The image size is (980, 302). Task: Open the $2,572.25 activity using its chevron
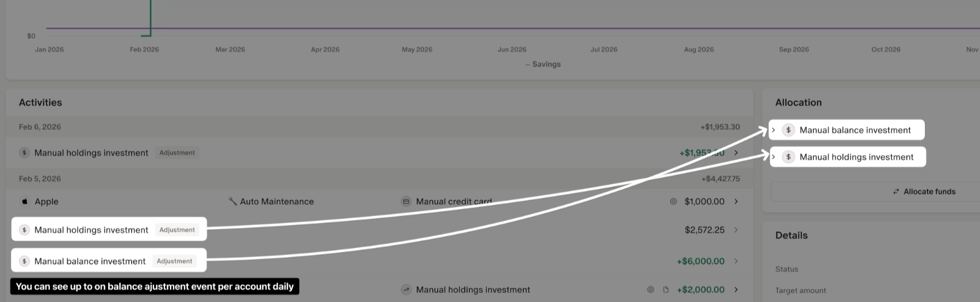point(736,230)
